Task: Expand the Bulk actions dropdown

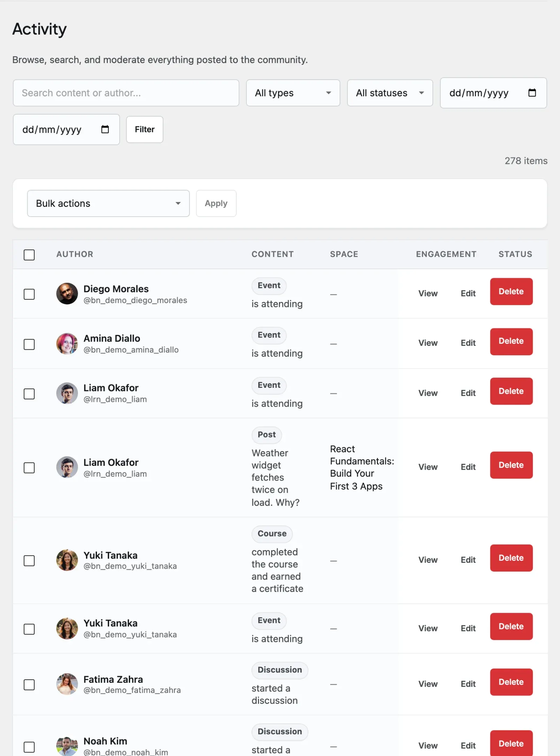Action: [x=108, y=203]
